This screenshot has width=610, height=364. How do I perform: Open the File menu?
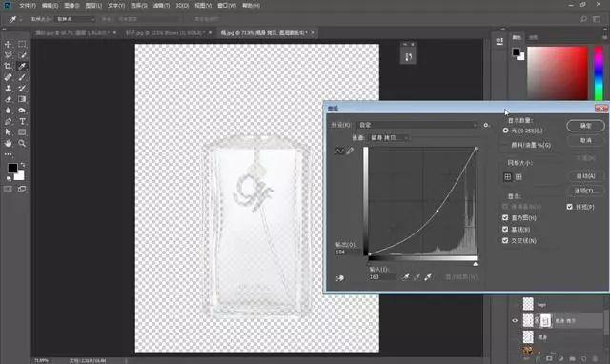click(x=28, y=6)
